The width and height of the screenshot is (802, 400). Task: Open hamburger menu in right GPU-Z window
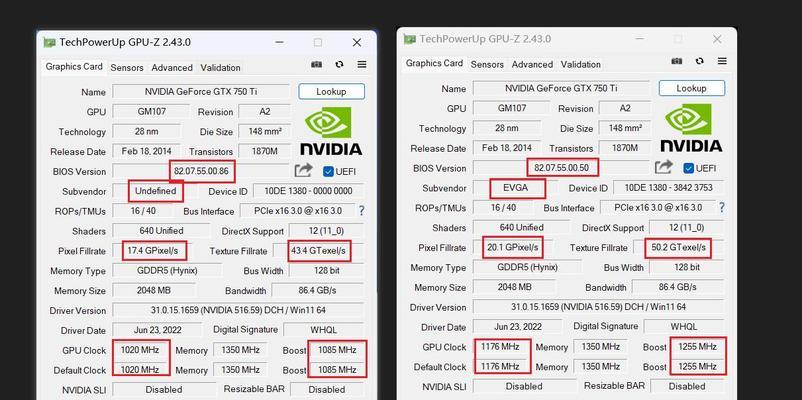722,61
